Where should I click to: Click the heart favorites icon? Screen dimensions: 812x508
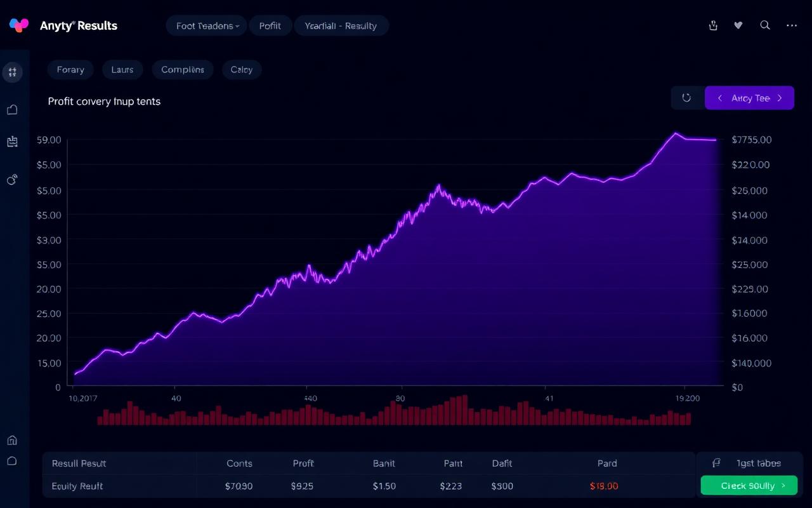(738, 25)
